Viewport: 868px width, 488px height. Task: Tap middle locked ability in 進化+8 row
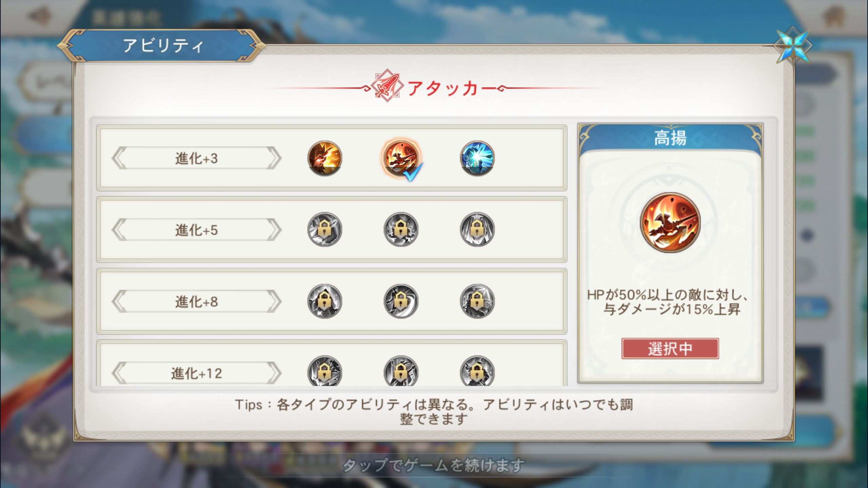pos(401,301)
